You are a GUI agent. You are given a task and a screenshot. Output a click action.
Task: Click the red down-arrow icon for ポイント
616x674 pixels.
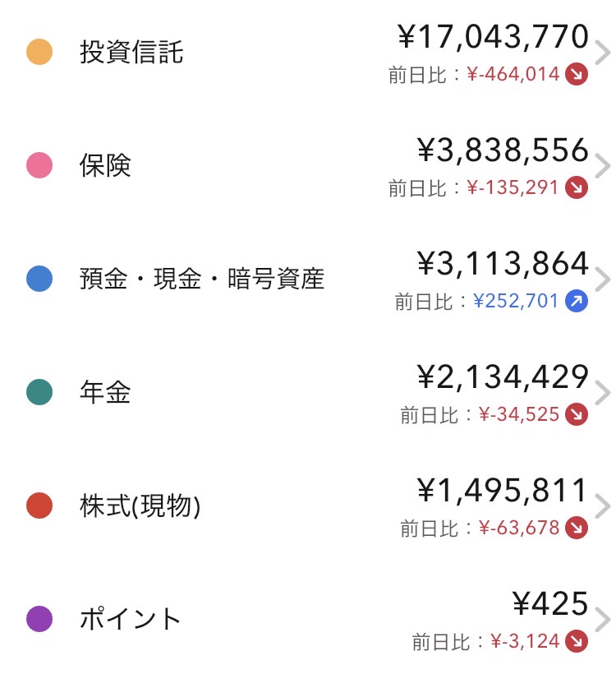point(577,640)
